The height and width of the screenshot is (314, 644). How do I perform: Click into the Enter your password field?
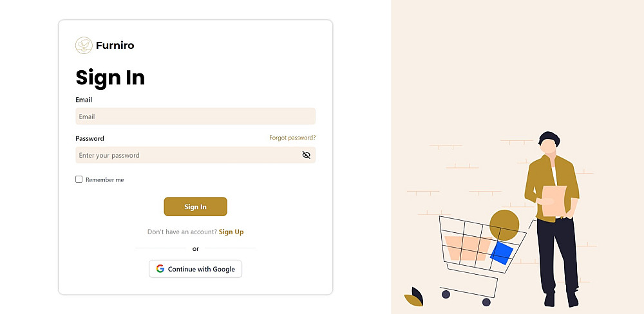(187, 155)
